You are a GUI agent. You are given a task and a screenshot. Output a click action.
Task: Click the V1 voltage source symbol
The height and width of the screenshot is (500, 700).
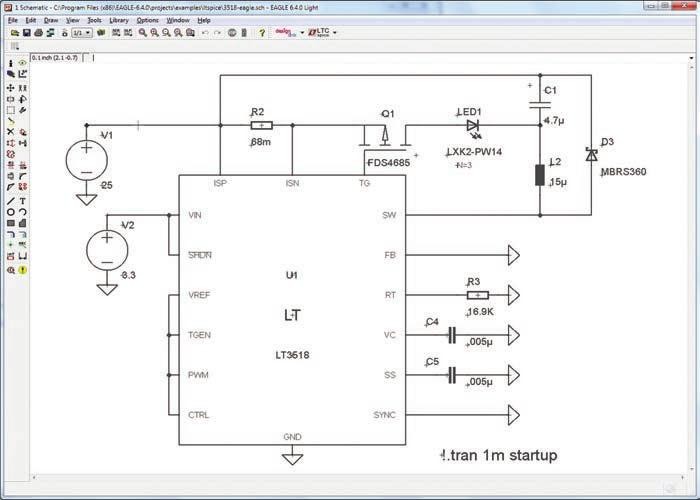[87, 160]
